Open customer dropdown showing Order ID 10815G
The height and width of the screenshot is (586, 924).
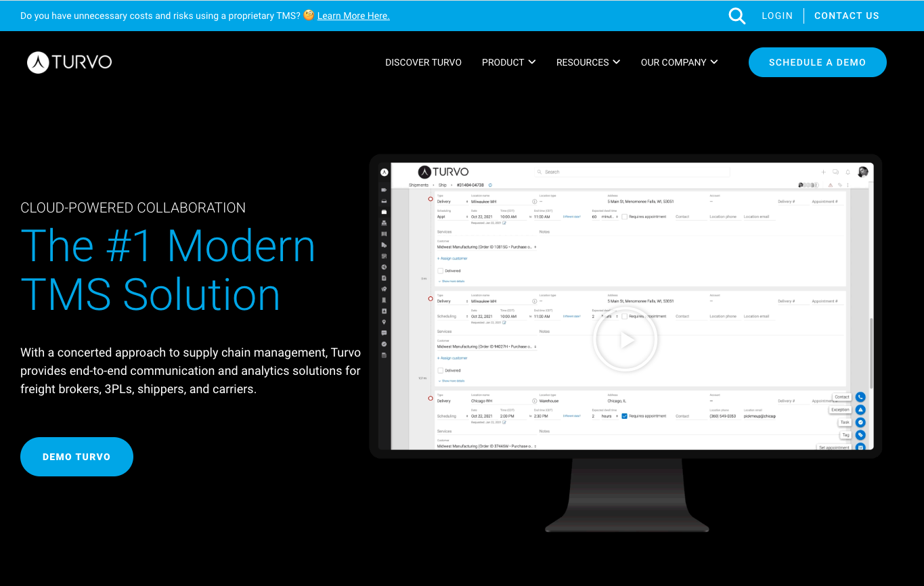click(x=487, y=247)
